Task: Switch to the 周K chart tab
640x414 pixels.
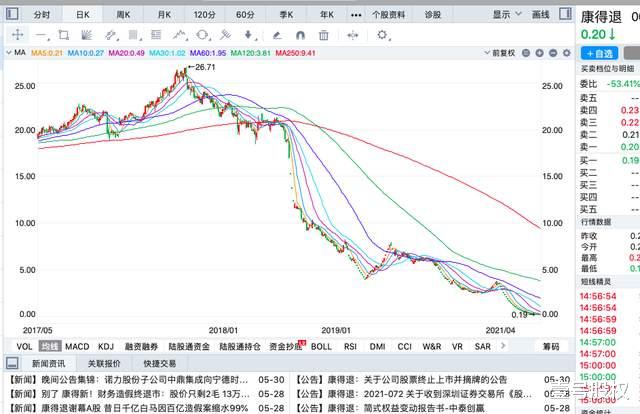Action: click(x=123, y=15)
